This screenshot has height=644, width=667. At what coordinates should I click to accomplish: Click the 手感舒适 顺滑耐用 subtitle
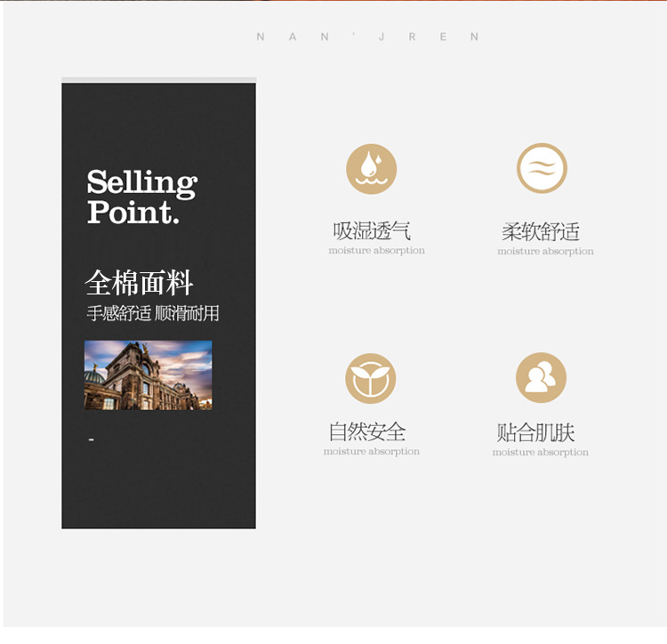click(153, 313)
